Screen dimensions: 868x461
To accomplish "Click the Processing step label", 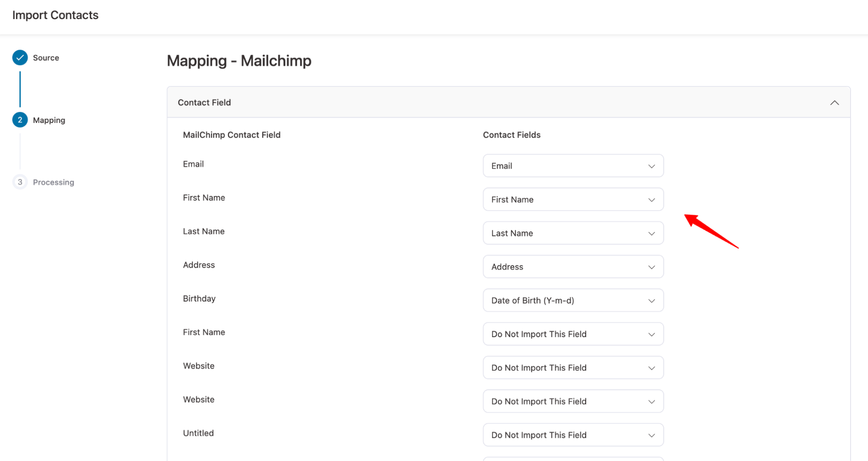I will (x=53, y=182).
